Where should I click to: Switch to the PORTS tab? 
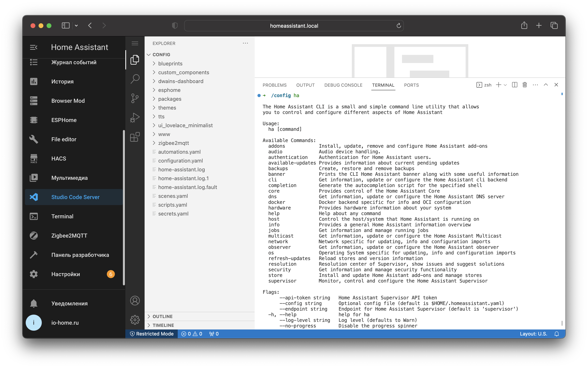pos(411,85)
